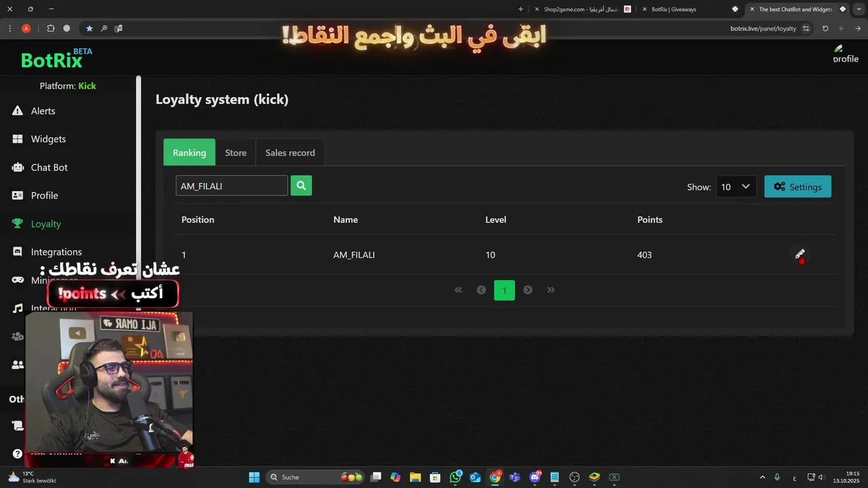Click into the AM_FILALI search field

pyautogui.click(x=232, y=186)
